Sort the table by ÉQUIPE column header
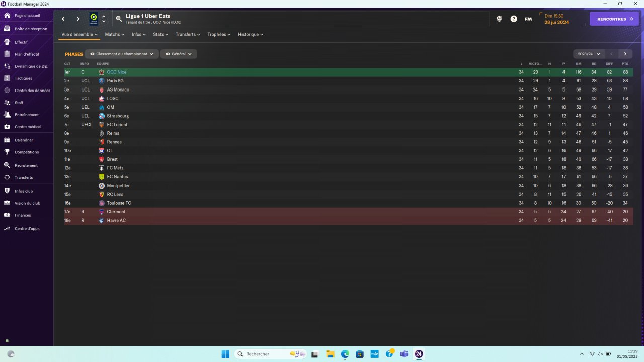644x362 pixels. pyautogui.click(x=103, y=64)
